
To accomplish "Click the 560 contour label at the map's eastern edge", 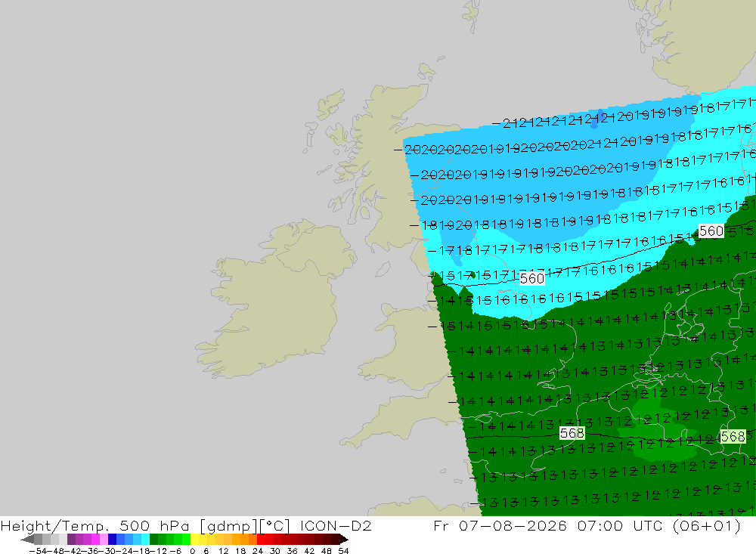I will (711, 231).
